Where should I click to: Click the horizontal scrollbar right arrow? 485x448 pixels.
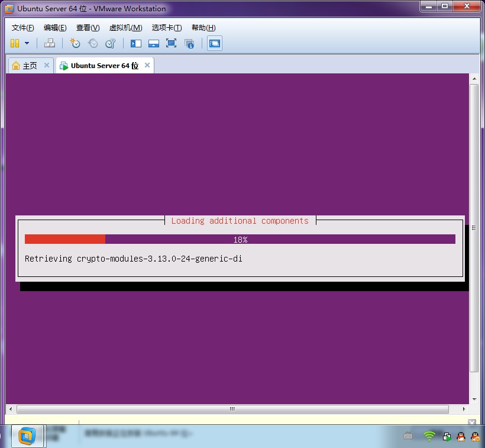(464, 409)
